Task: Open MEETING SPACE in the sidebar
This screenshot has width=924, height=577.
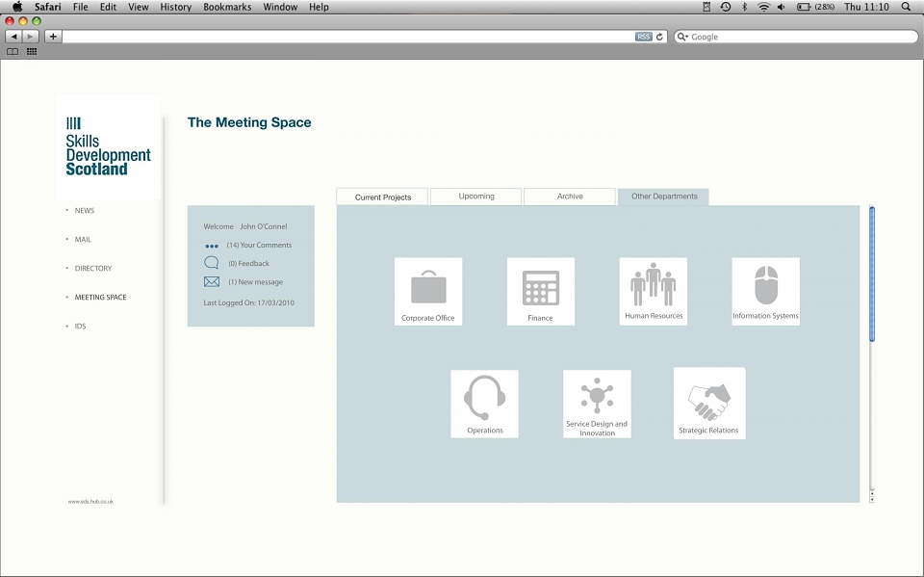Action: [x=100, y=298]
